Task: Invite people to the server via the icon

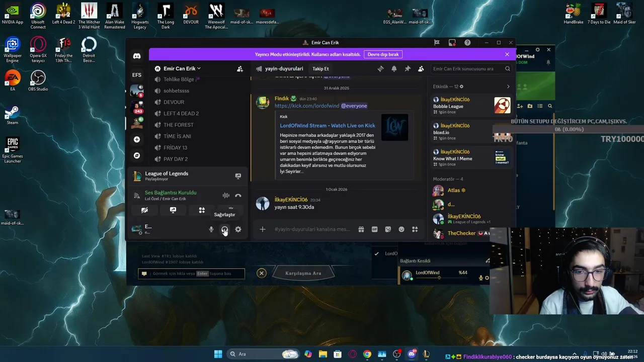Action: (x=240, y=69)
